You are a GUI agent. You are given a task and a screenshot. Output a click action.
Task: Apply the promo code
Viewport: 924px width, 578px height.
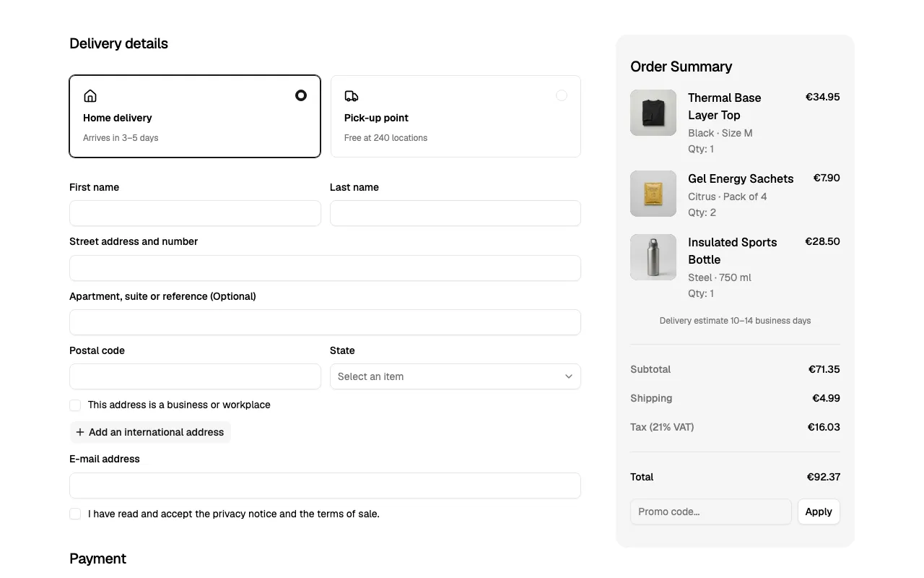(819, 512)
